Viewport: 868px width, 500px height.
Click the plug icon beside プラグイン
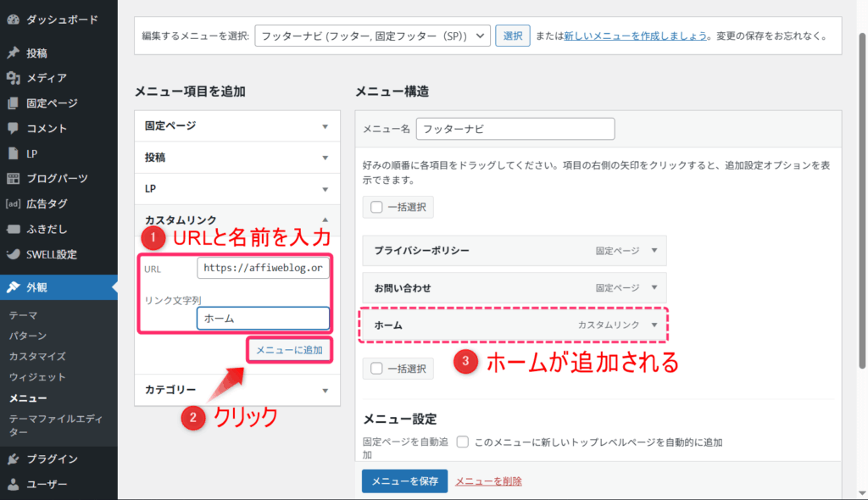[14, 458]
